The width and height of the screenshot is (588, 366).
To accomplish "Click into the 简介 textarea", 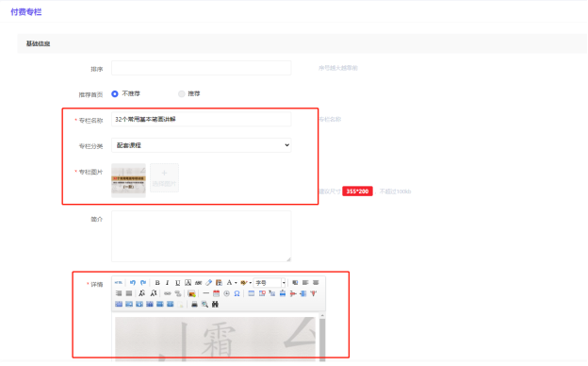I will [202, 236].
